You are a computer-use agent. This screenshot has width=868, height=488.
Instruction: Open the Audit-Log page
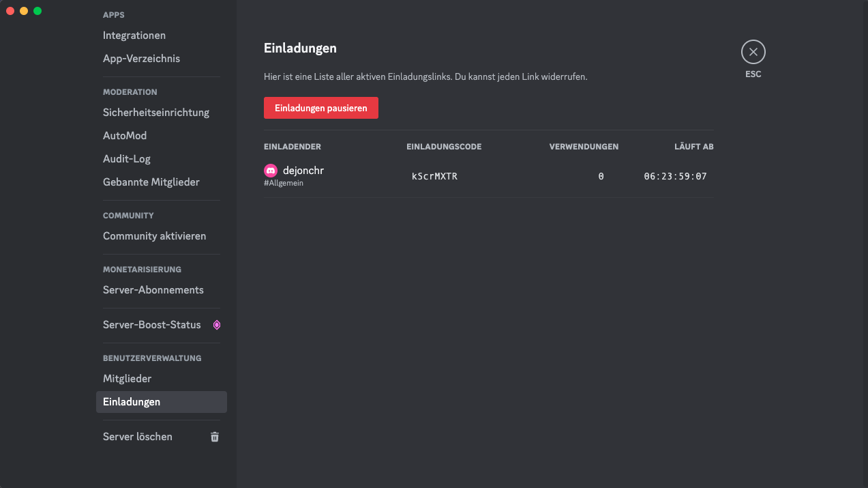127,159
